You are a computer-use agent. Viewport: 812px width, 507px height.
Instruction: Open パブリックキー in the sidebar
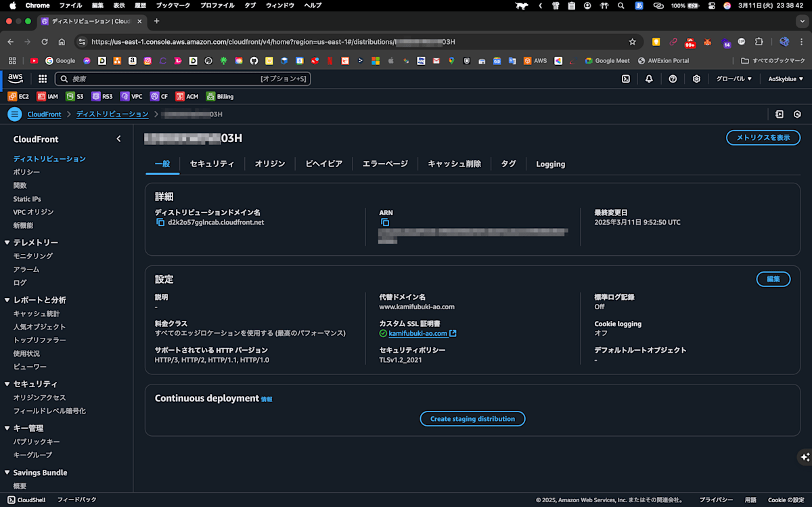[37, 441]
